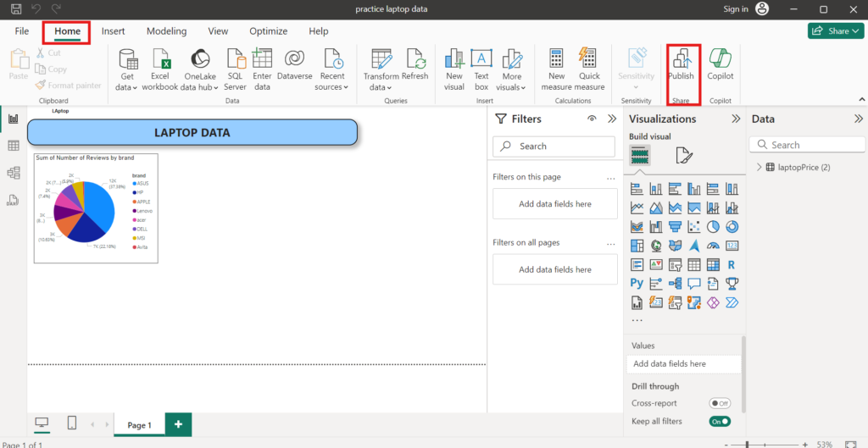This screenshot has height=448, width=868.
Task: Select the Azure Map arrow visual
Action: pyautogui.click(x=693, y=246)
